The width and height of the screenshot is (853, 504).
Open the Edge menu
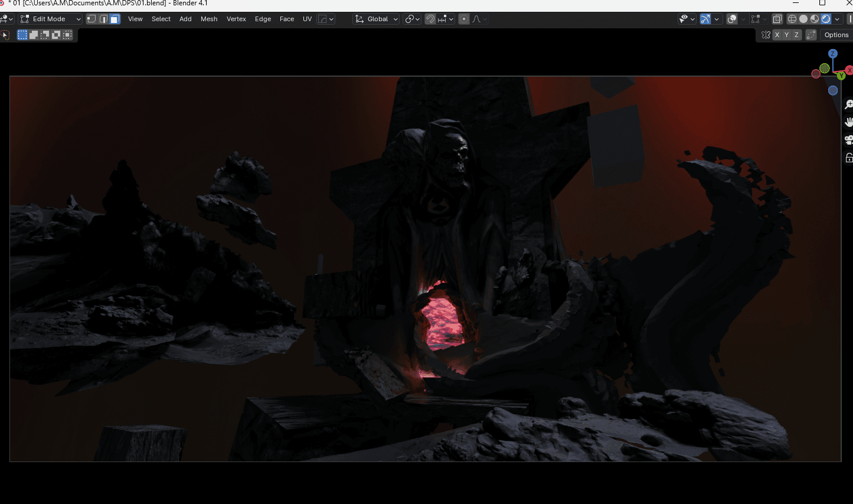[263, 19]
